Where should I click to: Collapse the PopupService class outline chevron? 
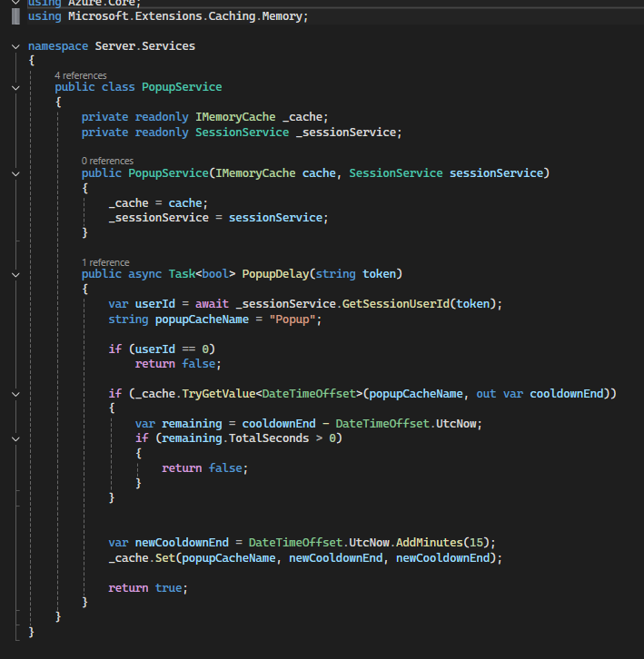pyautogui.click(x=16, y=87)
